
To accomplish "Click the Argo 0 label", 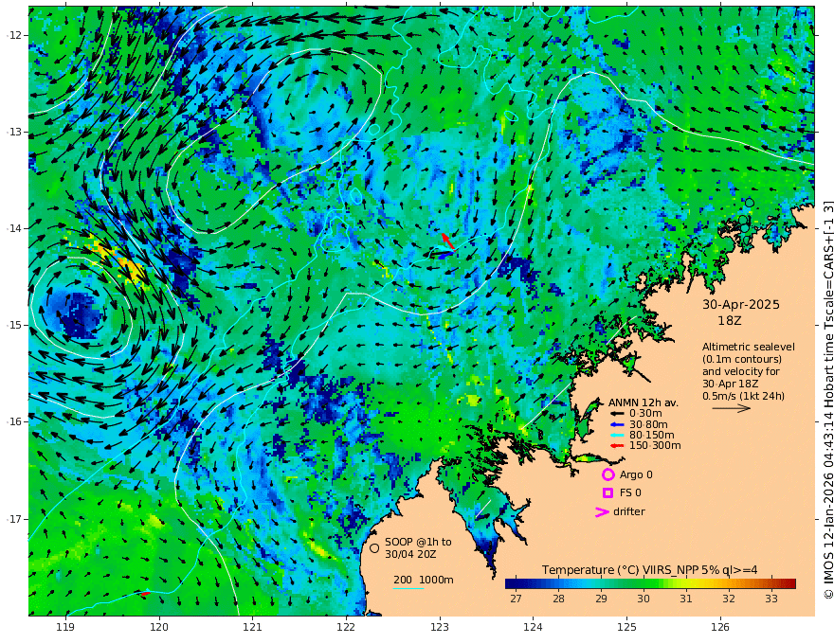I will [636, 474].
